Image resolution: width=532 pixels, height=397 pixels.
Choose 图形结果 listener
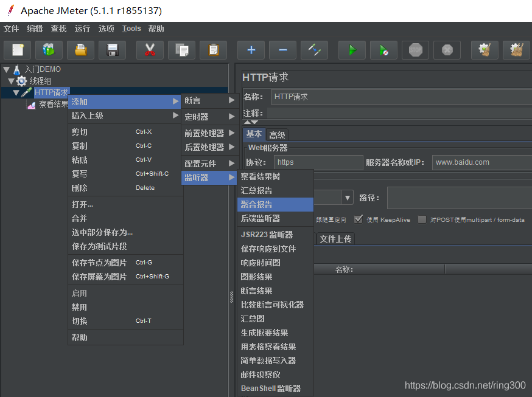[276, 277]
